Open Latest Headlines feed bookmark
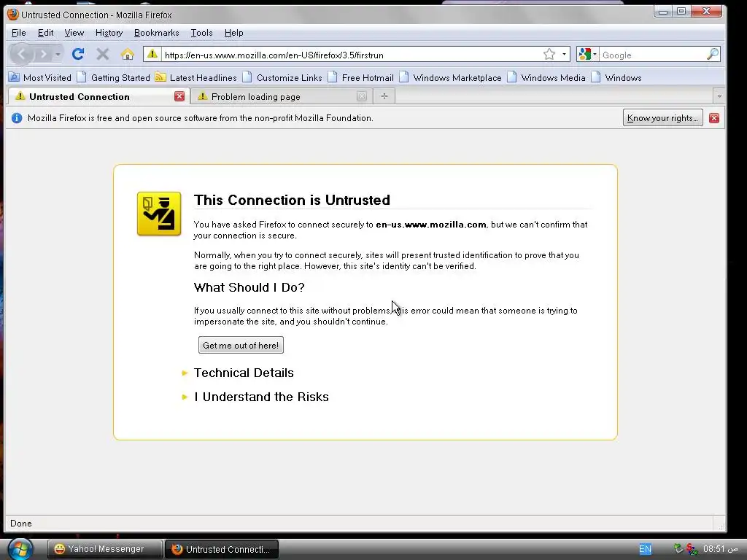This screenshot has width=747, height=560. (x=196, y=77)
